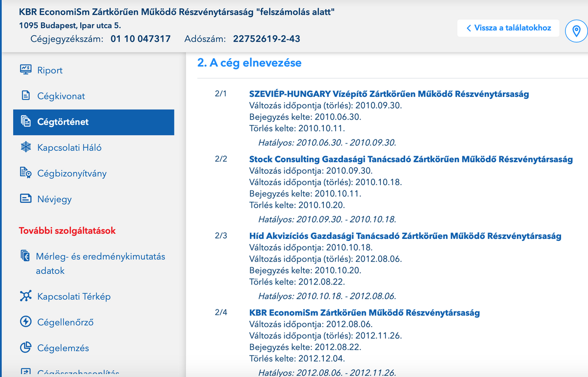Click the Cégjegyzékszám value 01 10 047317
This screenshot has width=588, height=377.
click(x=141, y=39)
